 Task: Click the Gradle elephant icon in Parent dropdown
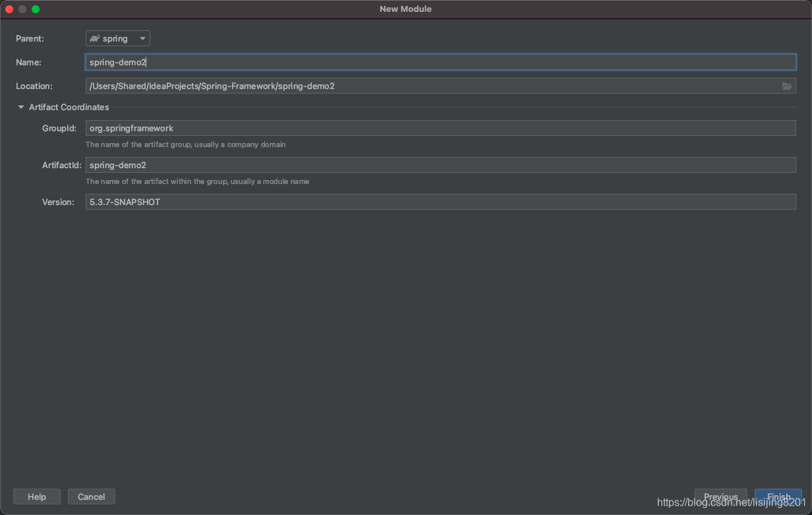coord(95,38)
